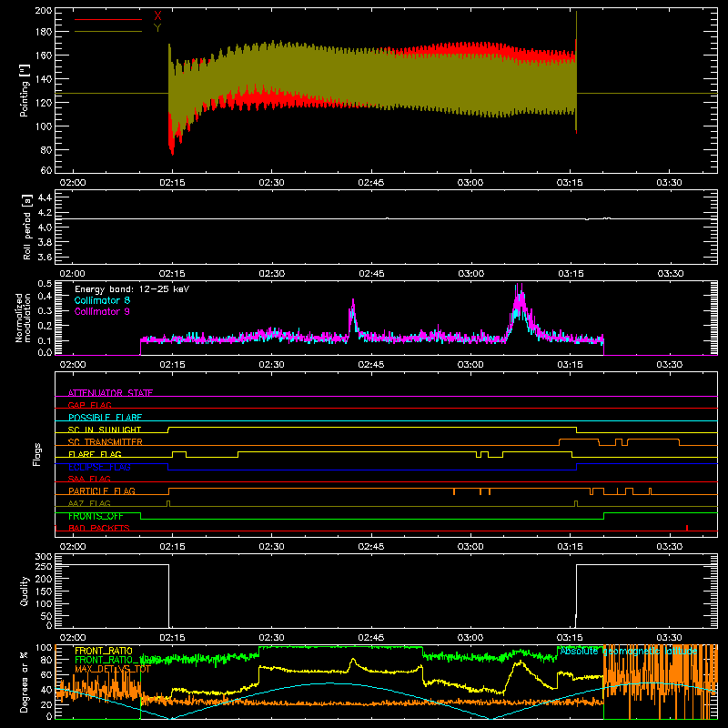Click the Normalized modulation axis title
Screen dimensions: 728x728
24,318
